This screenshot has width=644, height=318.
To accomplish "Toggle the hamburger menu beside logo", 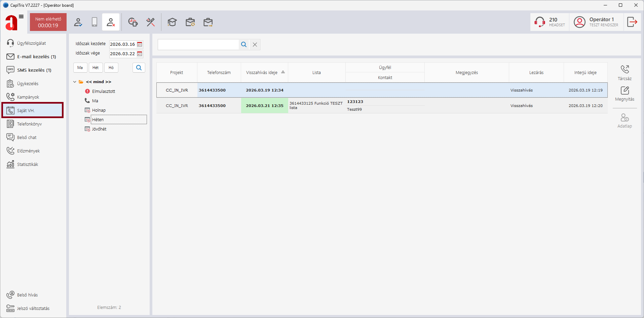I will click(21, 16).
